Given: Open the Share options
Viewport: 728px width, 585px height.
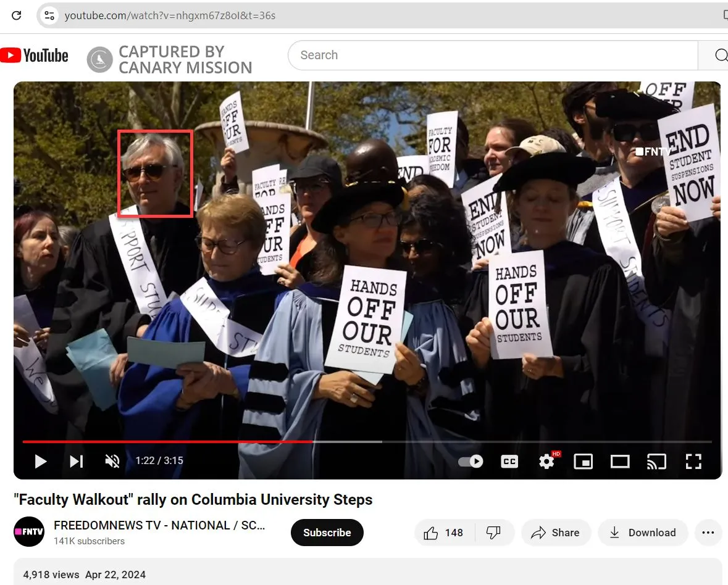Looking at the screenshot, I should 556,533.
